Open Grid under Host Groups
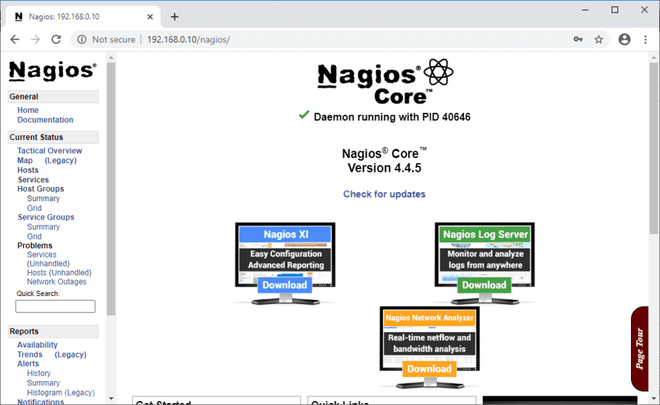Viewport: 660px width, 405px height. pyautogui.click(x=34, y=208)
